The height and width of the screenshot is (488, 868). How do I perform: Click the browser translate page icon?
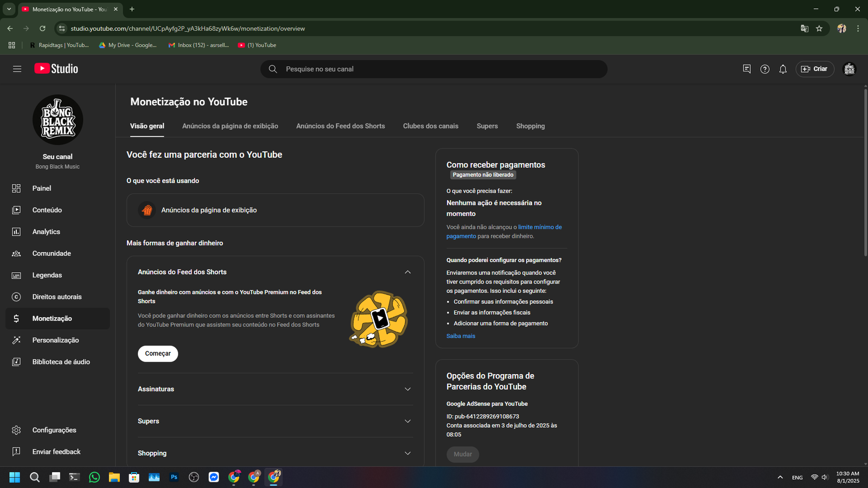(805, 28)
